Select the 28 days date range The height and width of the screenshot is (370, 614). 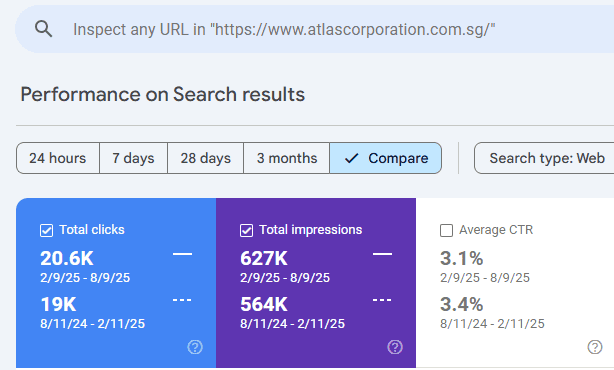(206, 158)
